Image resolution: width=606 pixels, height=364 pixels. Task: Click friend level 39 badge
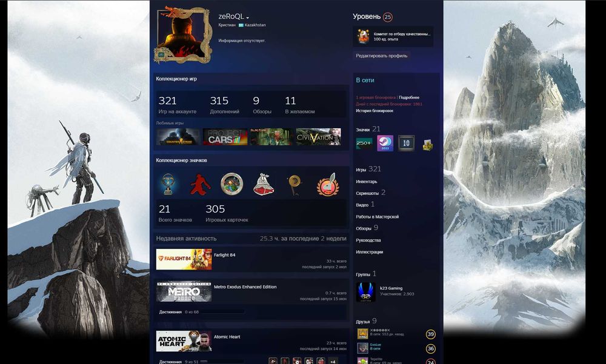430,334
